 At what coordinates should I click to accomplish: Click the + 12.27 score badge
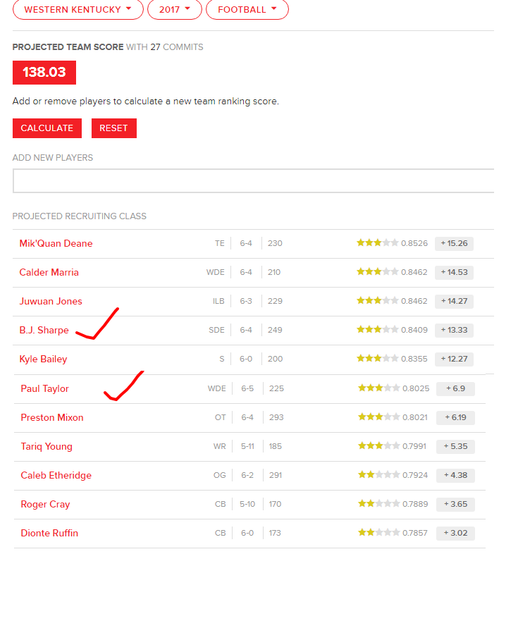pyautogui.click(x=454, y=359)
